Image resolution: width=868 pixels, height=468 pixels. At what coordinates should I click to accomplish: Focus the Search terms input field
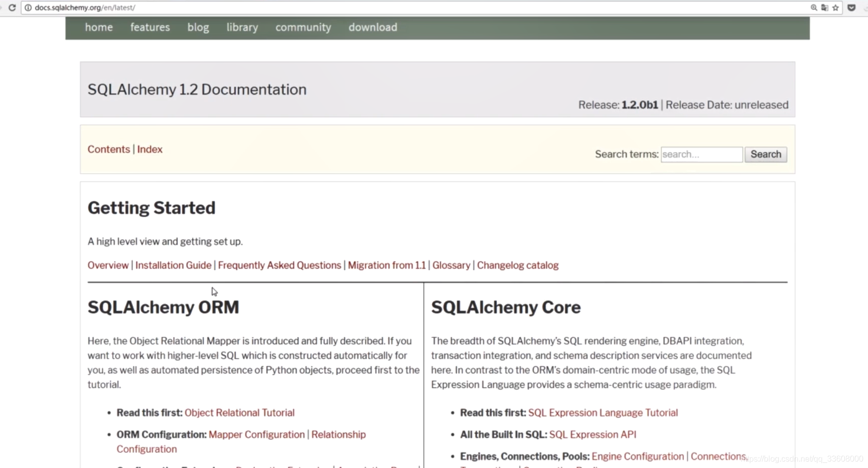click(x=701, y=154)
